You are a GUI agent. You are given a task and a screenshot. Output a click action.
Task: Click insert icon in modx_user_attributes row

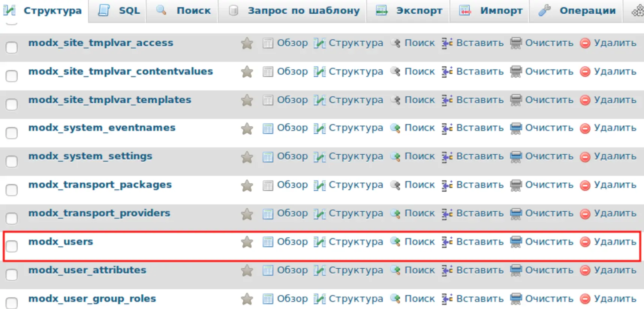coord(447,271)
